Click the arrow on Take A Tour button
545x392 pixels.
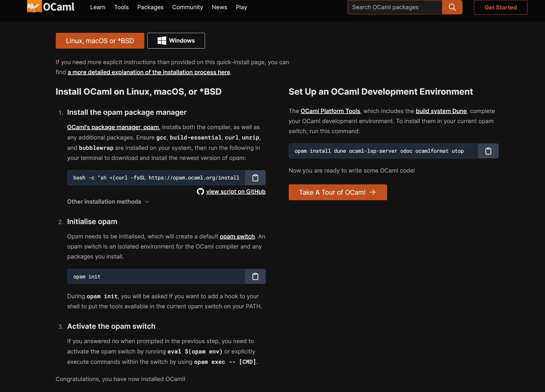372,192
